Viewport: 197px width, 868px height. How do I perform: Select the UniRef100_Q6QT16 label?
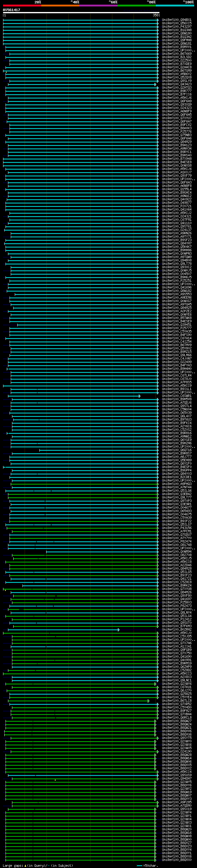click(176, 450)
